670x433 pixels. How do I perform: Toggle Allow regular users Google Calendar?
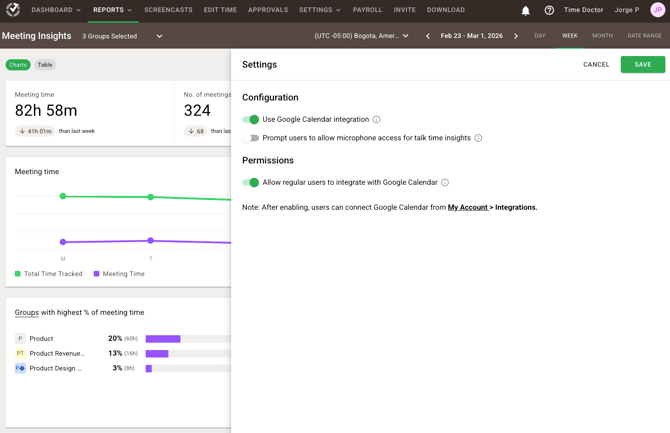pyautogui.click(x=251, y=183)
